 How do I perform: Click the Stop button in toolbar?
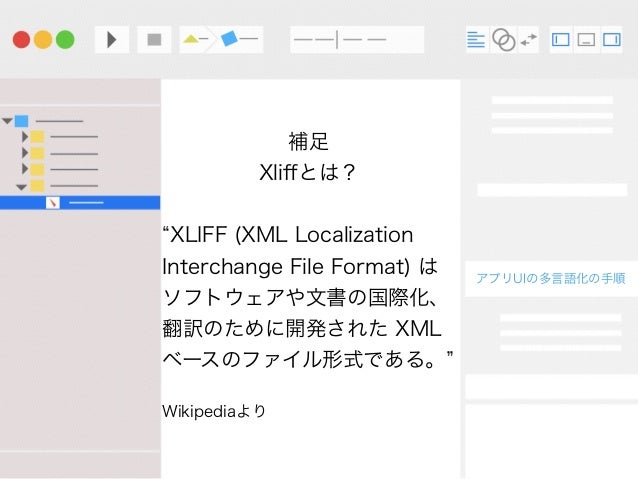point(154,39)
